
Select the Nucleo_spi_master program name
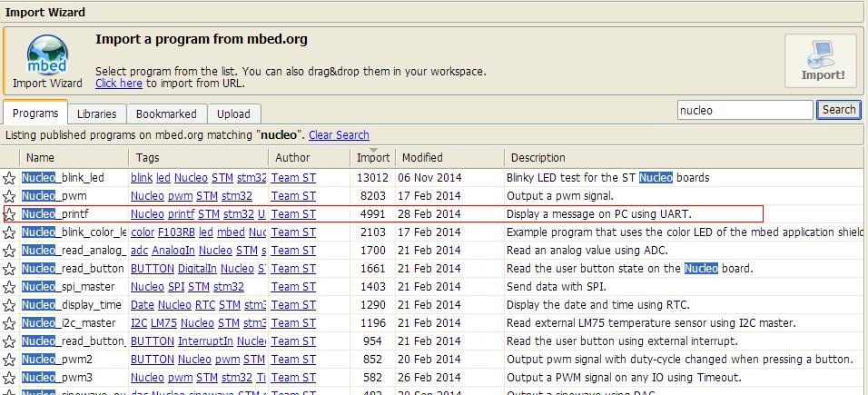(68, 286)
